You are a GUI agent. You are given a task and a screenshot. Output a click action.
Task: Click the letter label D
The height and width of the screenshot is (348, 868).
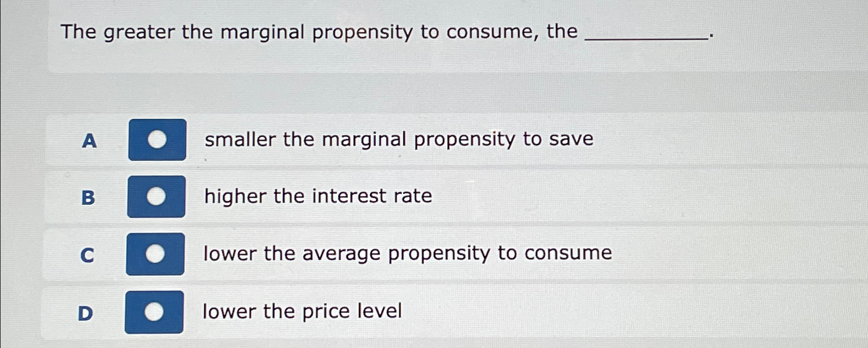[87, 312]
